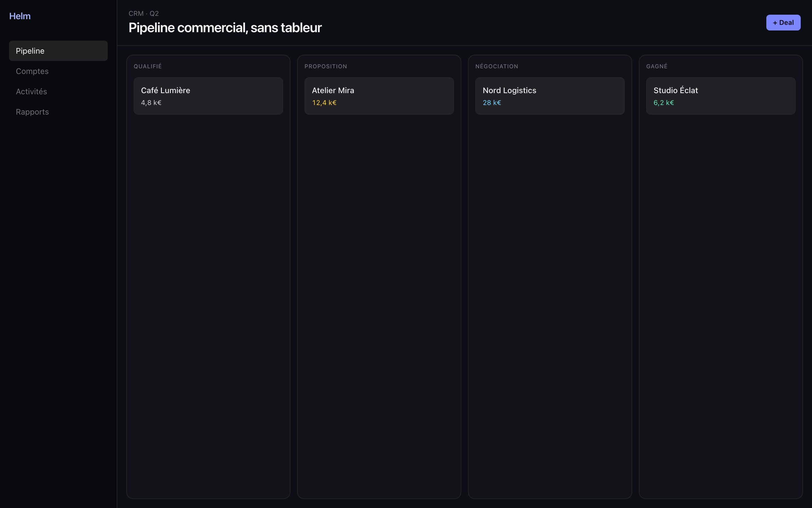812x508 pixels.
Task: Click the Helm logo
Action: (x=20, y=16)
